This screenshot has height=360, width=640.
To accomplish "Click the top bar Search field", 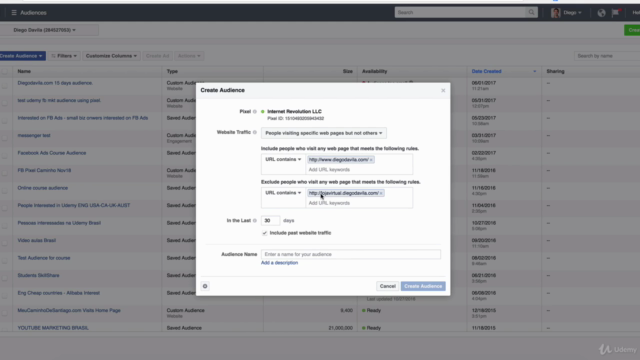I will pyautogui.click(x=460, y=12).
